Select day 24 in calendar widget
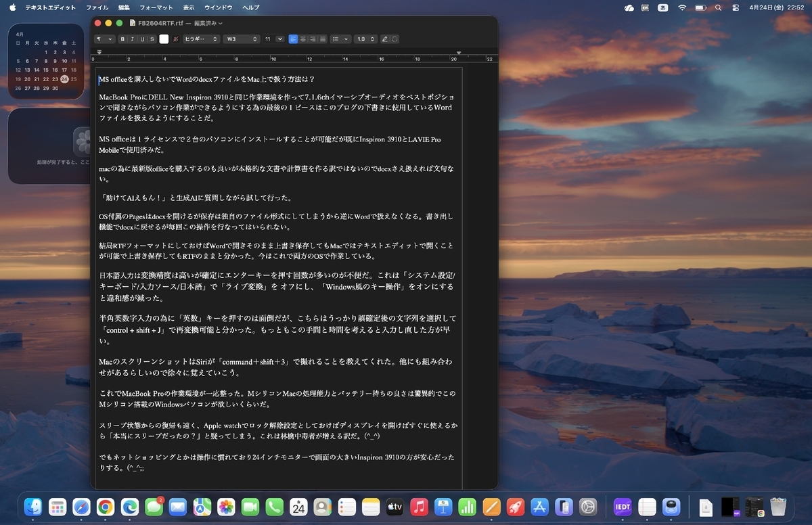This screenshot has height=525, width=812. [64, 79]
